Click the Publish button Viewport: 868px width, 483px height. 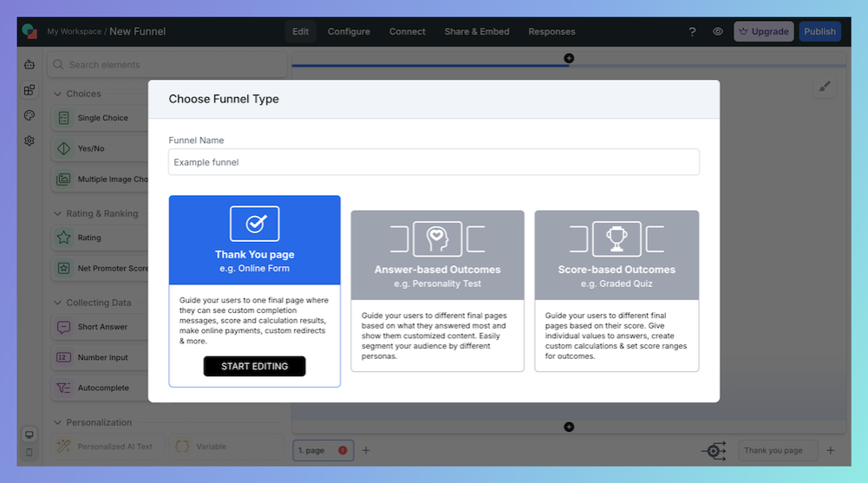tap(819, 31)
